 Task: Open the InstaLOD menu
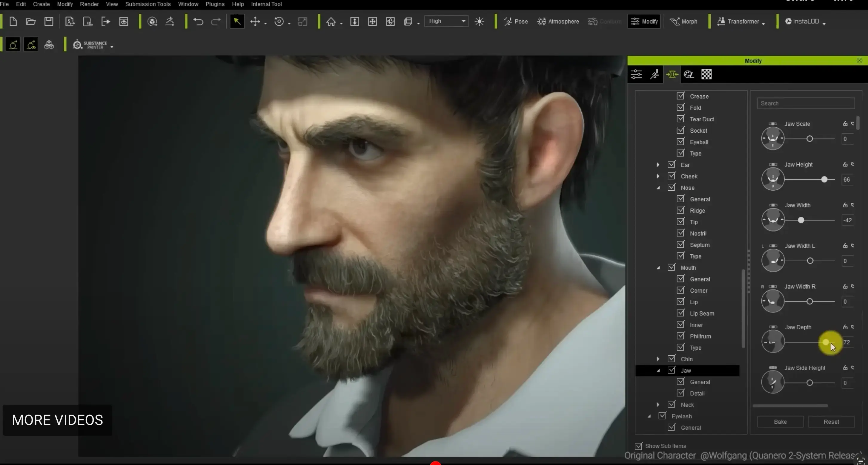pyautogui.click(x=805, y=21)
